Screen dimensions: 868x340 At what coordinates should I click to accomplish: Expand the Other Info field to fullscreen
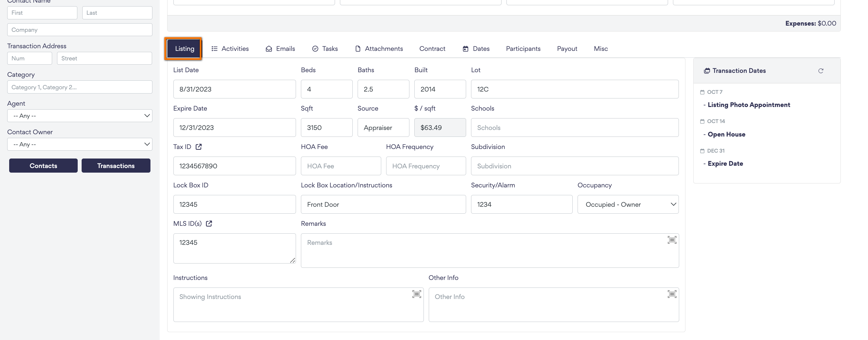point(672,294)
